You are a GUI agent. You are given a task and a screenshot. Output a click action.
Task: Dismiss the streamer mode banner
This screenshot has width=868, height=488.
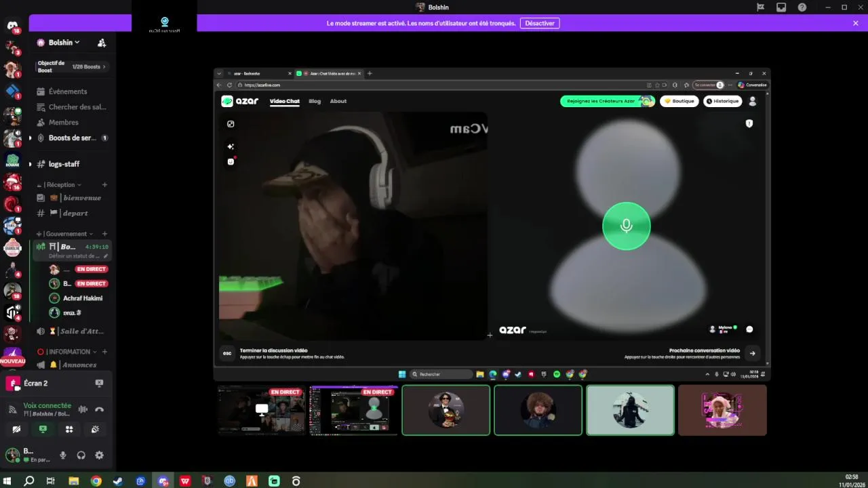pos(856,23)
